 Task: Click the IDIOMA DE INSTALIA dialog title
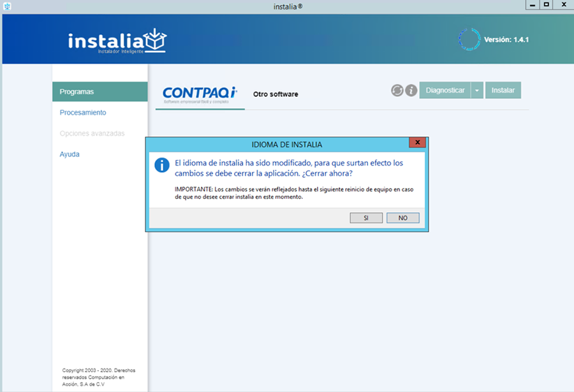[286, 145]
